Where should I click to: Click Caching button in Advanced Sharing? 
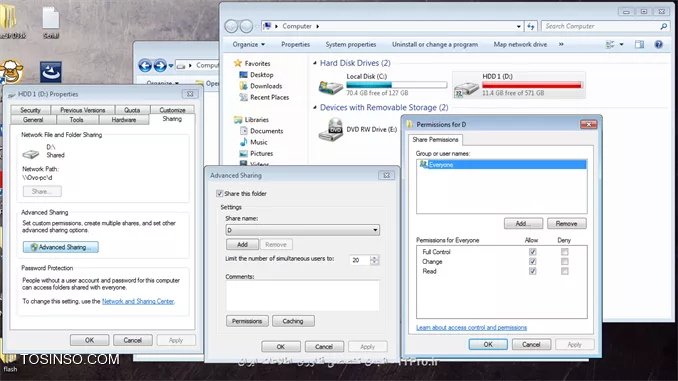pyautogui.click(x=293, y=321)
